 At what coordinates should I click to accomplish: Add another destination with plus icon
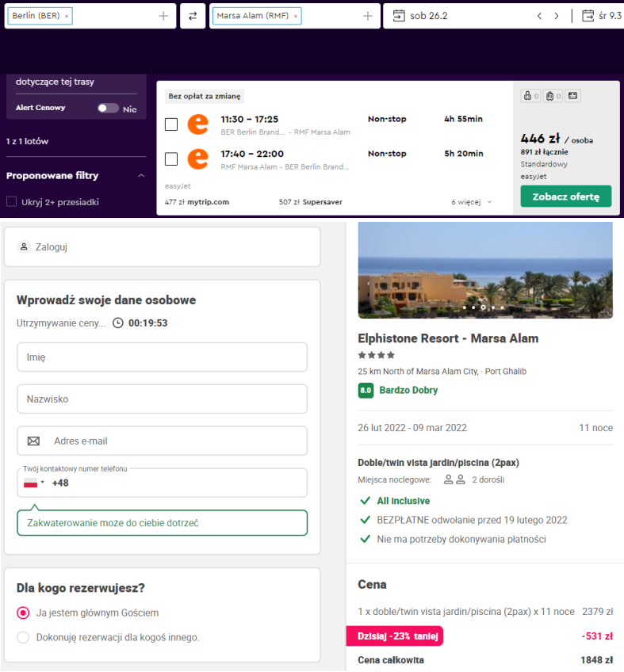point(367,16)
